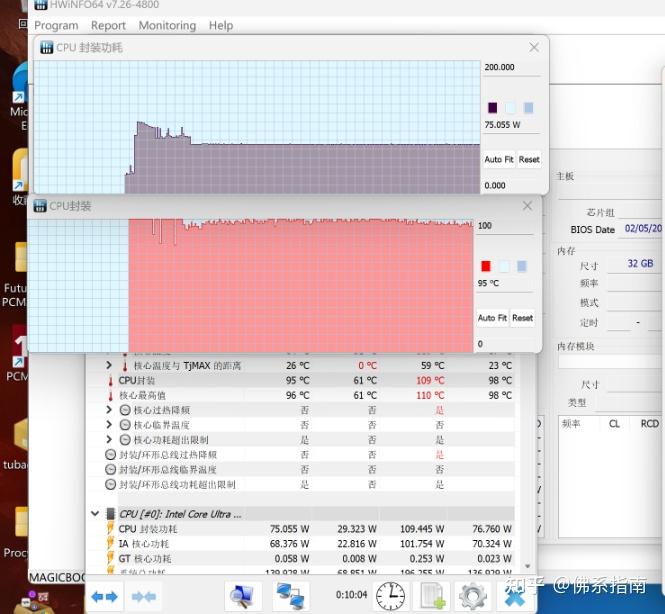
Task: Click HWiNFO icon in CPU 封装功耗 graph title
Action: point(46,47)
